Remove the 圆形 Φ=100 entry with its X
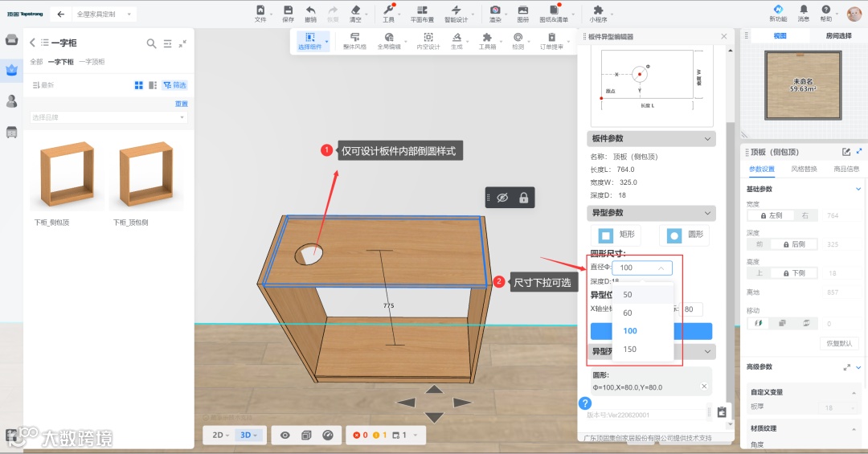This screenshot has width=868, height=454. coord(704,387)
